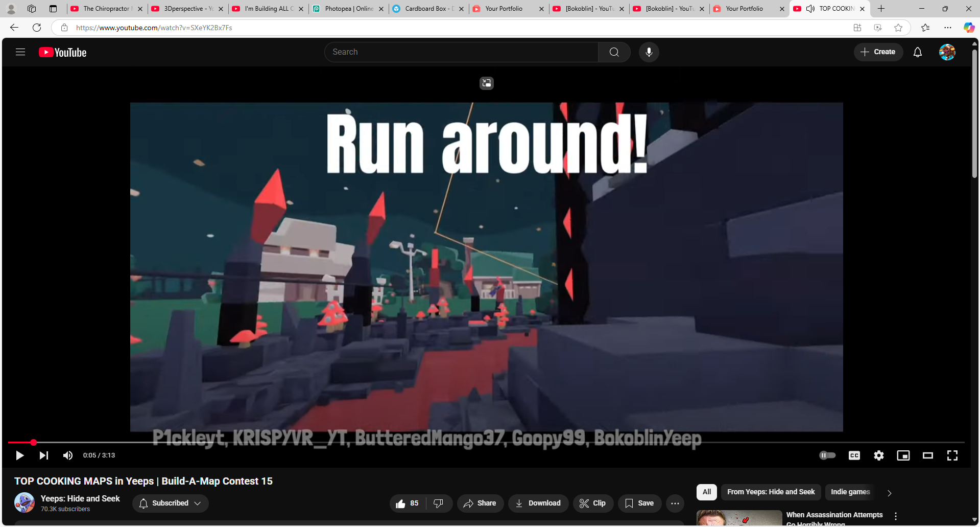Download the video

coord(538,503)
